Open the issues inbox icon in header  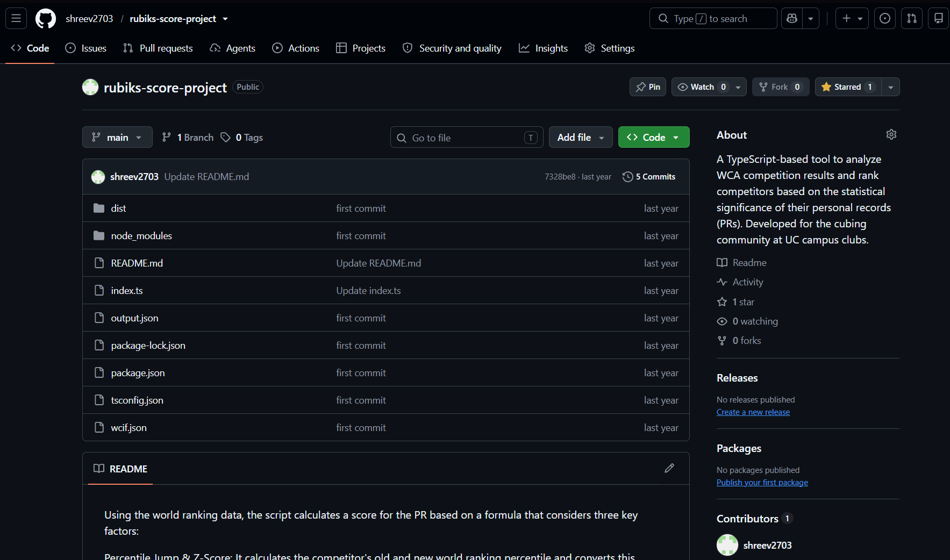[884, 18]
